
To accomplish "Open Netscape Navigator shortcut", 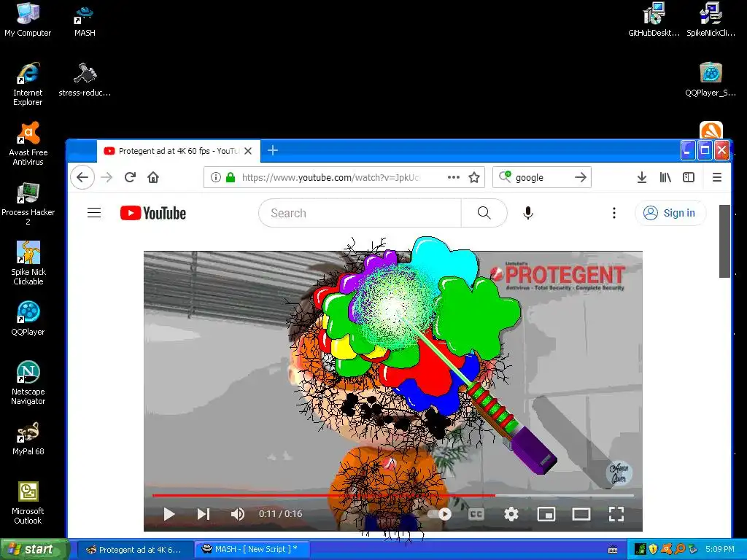I will (x=28, y=382).
